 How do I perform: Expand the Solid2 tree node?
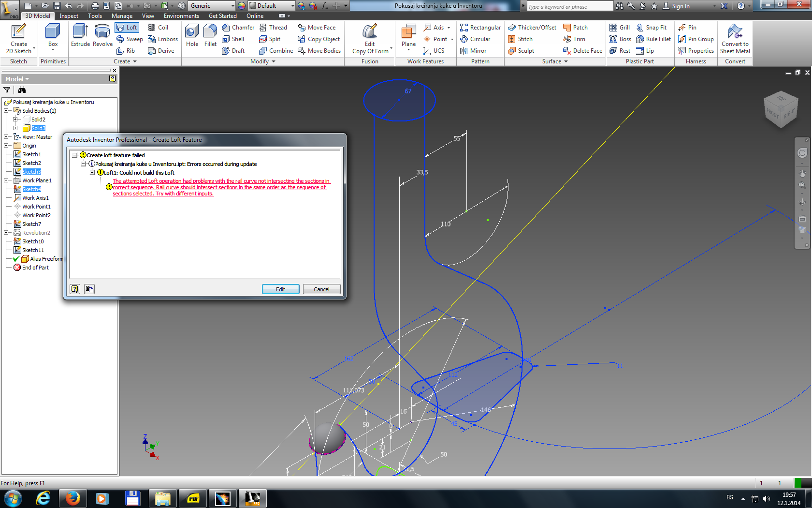coord(15,120)
